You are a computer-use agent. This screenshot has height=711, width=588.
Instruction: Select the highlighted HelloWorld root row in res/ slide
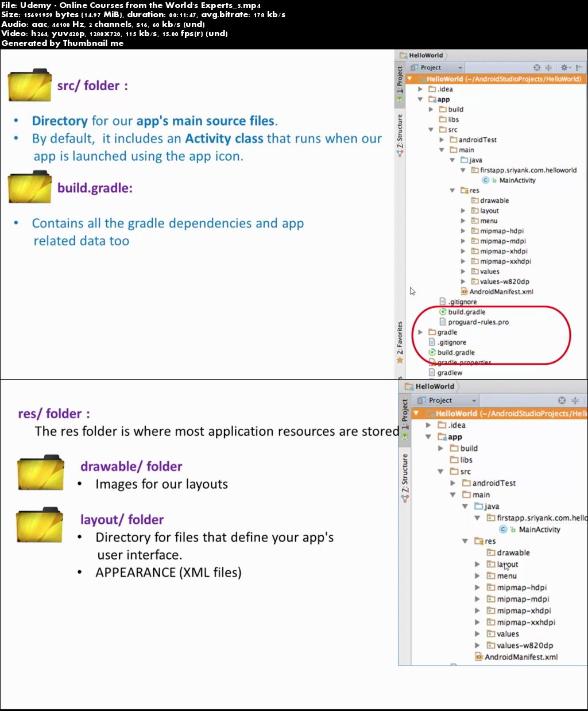point(500,414)
